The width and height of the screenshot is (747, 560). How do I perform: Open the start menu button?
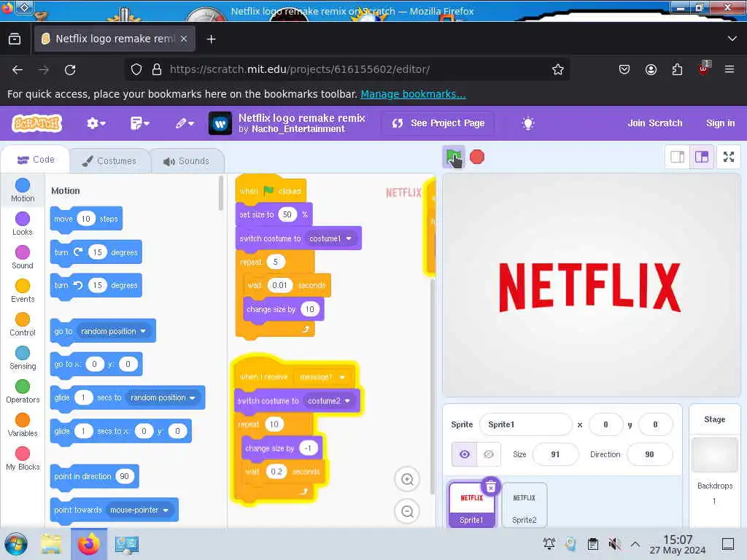[x=16, y=544]
